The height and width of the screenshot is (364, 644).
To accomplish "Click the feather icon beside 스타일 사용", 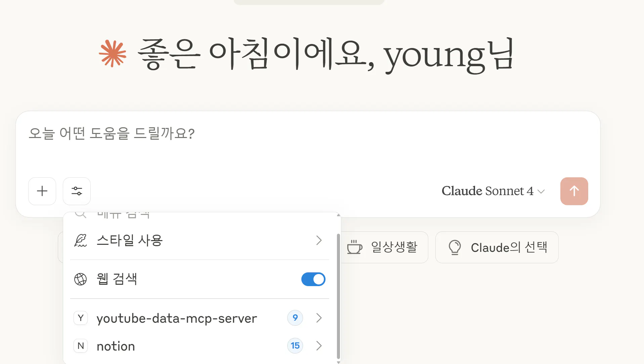I will coord(80,240).
